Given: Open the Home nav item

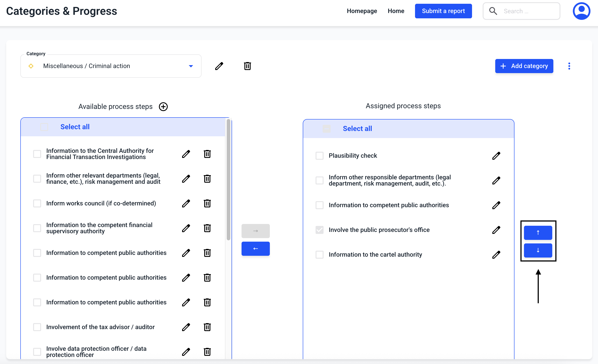Looking at the screenshot, I should [396, 11].
